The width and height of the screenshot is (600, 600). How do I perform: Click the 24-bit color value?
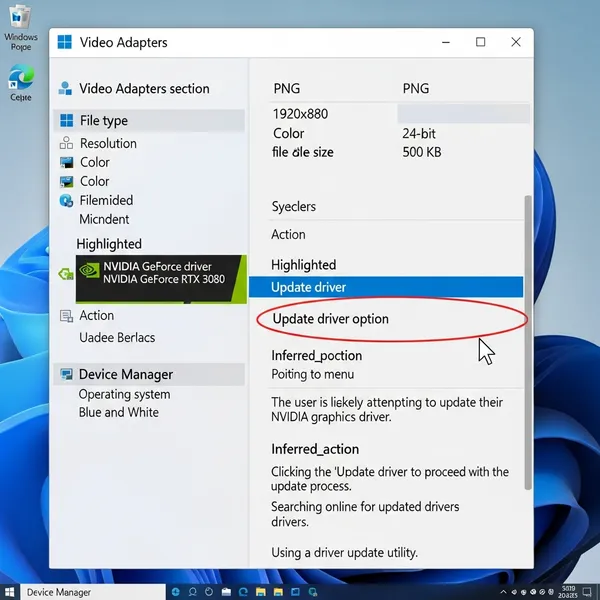[419, 134]
